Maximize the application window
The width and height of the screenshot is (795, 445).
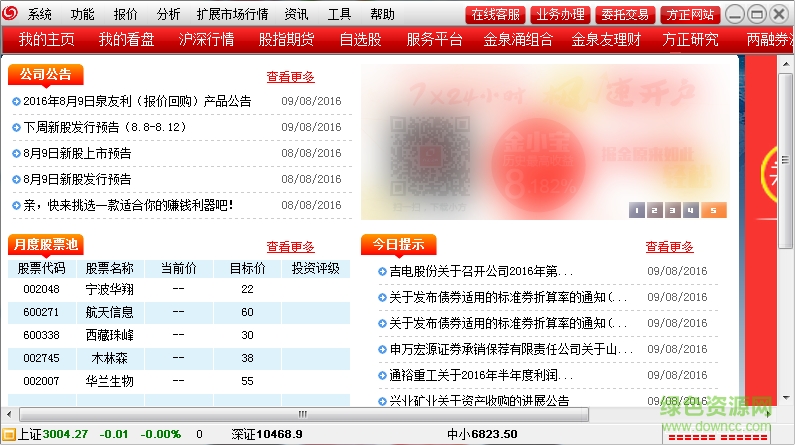pos(756,14)
